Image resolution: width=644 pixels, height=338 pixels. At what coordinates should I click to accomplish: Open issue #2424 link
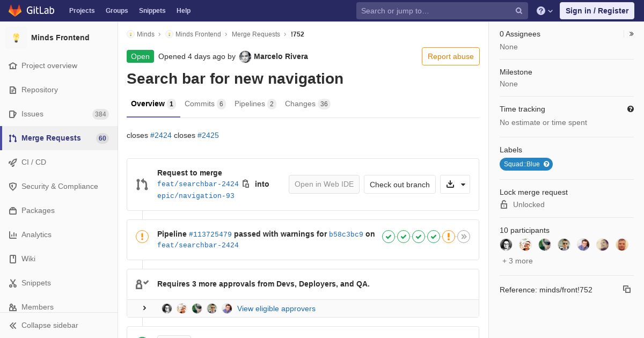pos(161,135)
